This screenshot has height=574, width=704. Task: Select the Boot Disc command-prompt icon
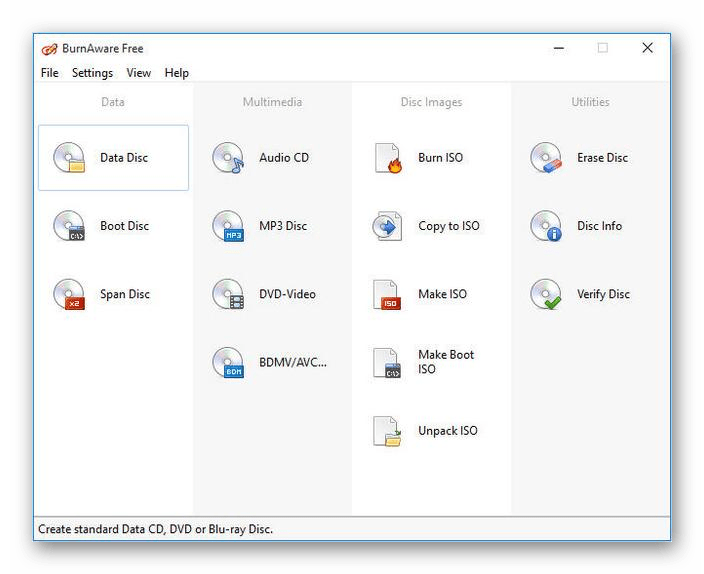pyautogui.click(x=69, y=226)
